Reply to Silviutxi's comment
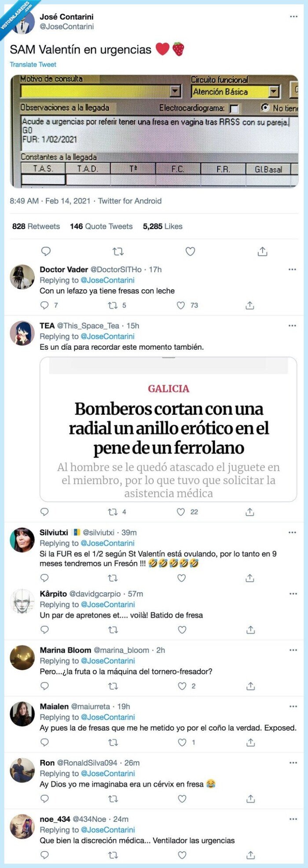 click(44, 578)
